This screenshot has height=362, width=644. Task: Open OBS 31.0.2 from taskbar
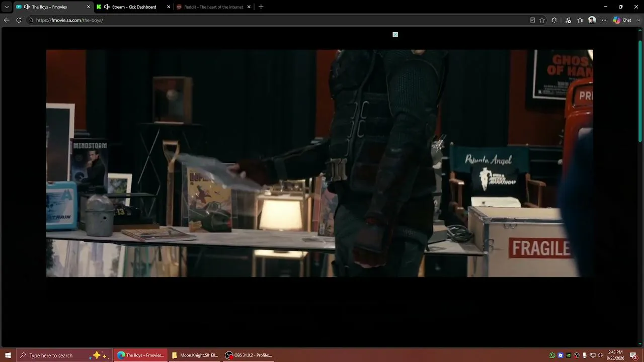tap(249, 355)
